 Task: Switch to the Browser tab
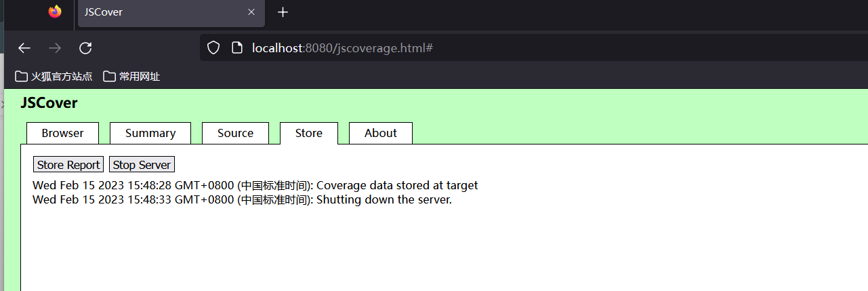(62, 133)
